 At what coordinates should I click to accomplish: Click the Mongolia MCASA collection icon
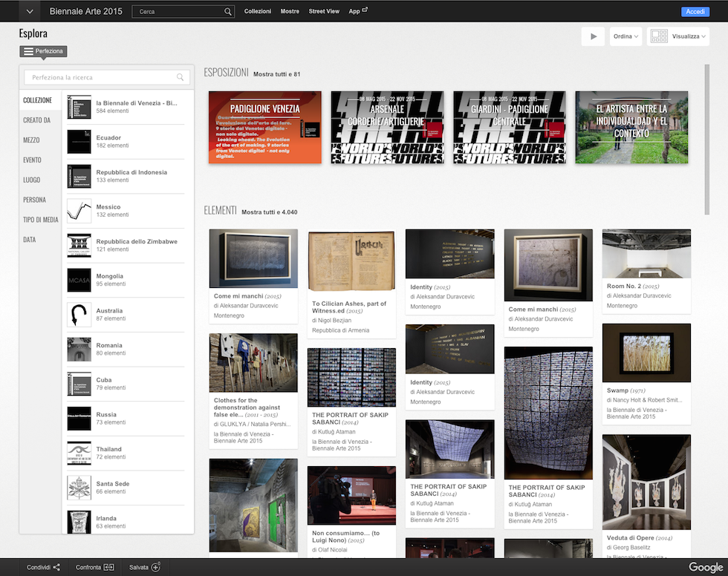pos(79,280)
